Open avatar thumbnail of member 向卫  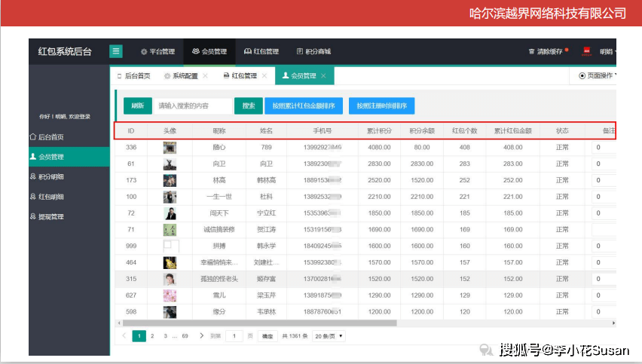pos(170,164)
